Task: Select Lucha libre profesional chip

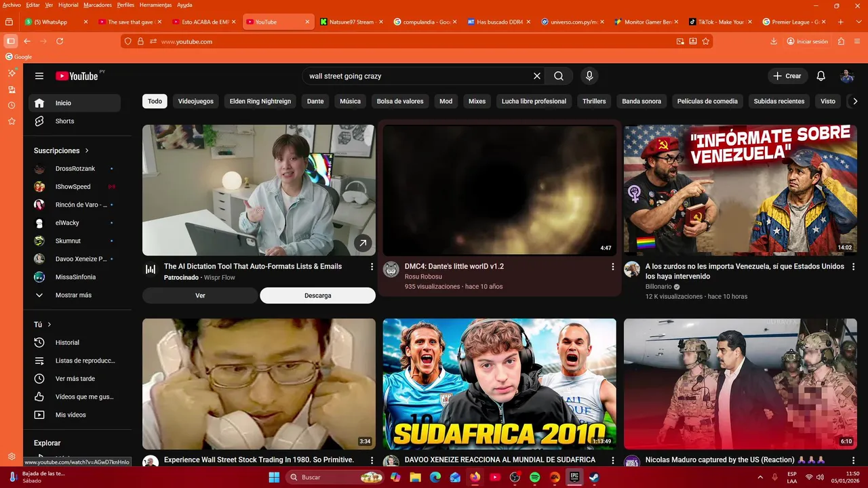Action: [534, 101]
